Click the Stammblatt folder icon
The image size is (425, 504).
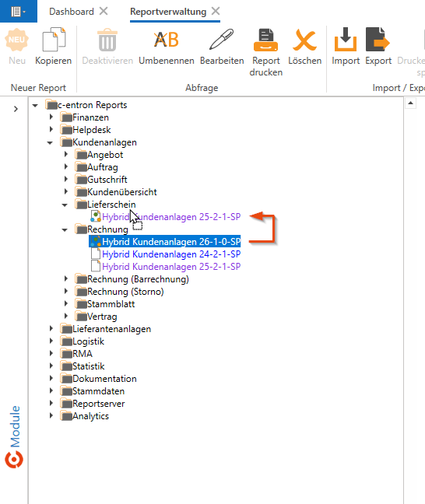pyautogui.click(x=81, y=304)
